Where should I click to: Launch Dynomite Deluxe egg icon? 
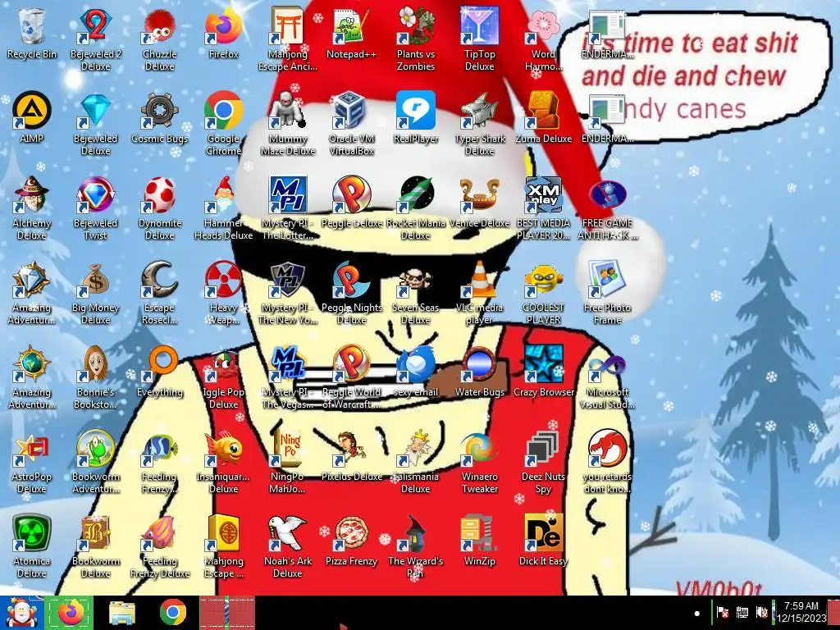160,209
